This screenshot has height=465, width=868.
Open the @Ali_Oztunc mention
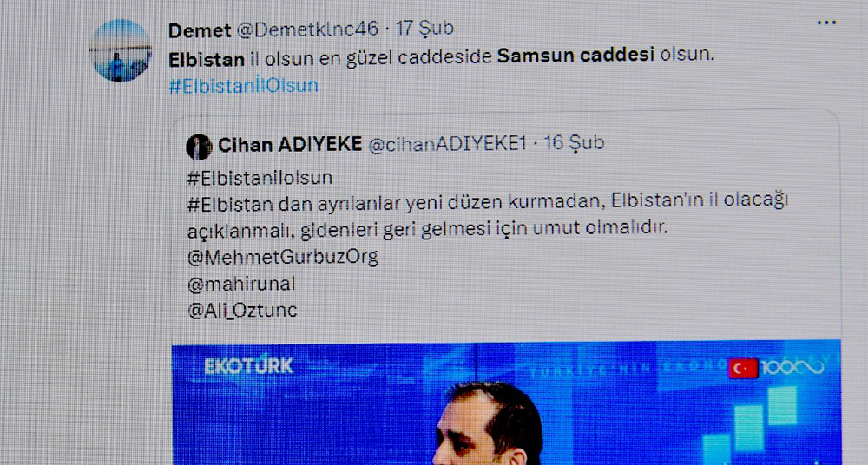point(242,311)
